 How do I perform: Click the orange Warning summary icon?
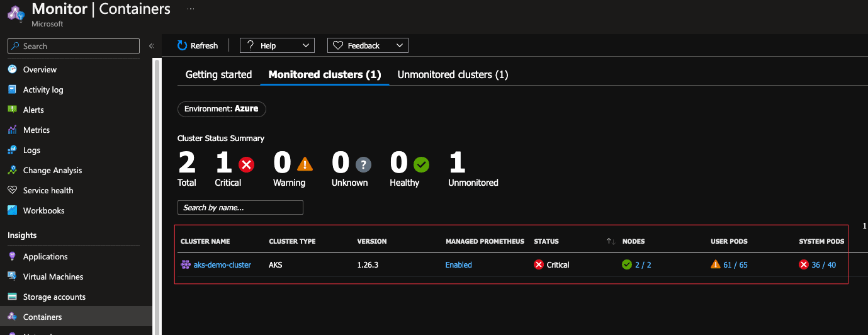tap(305, 164)
